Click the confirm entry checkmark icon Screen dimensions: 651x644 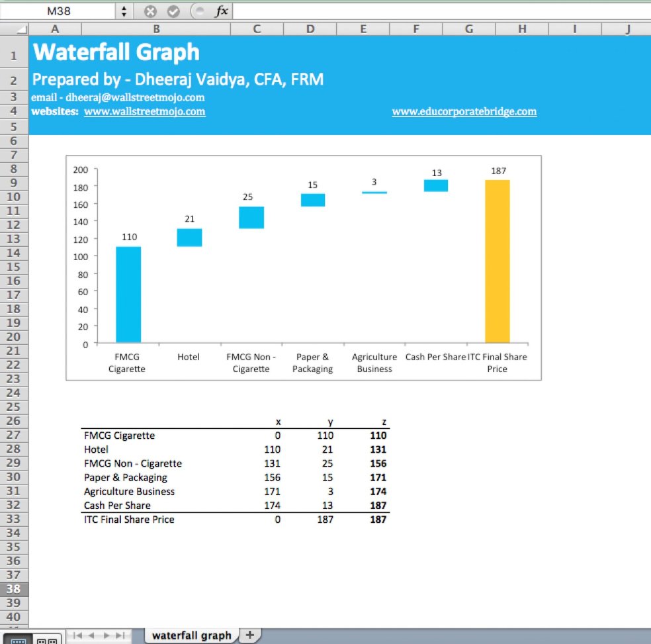pyautogui.click(x=173, y=11)
